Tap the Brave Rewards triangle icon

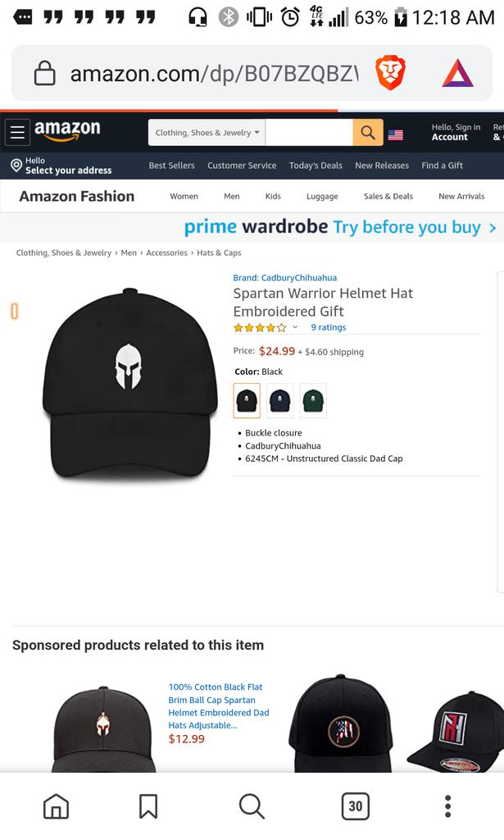[457, 73]
